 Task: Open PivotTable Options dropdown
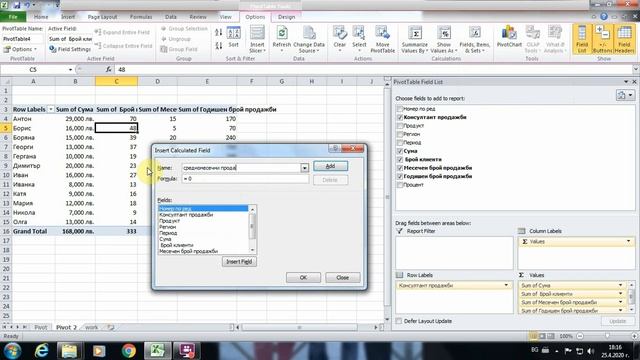pos(20,49)
